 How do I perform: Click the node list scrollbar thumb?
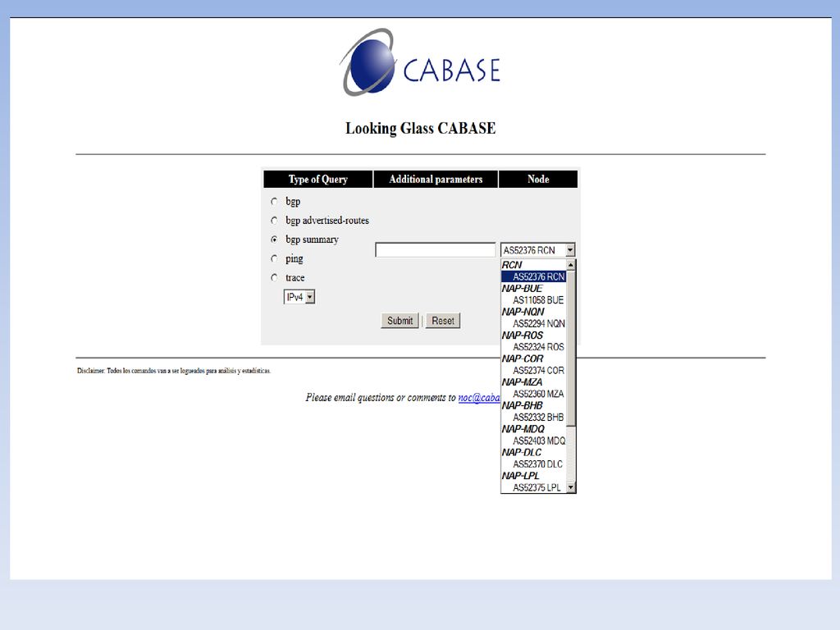click(x=571, y=348)
